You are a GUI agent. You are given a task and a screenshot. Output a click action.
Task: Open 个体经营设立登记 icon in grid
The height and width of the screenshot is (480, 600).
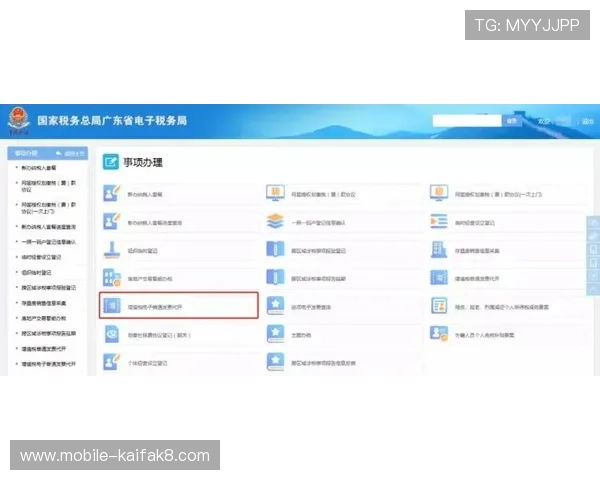(111, 362)
